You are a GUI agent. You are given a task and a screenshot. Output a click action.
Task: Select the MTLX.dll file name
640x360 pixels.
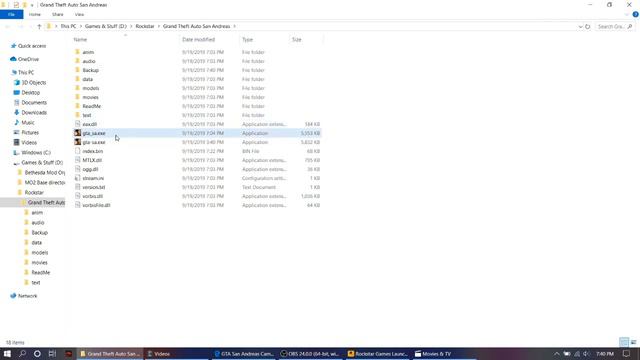(92, 160)
